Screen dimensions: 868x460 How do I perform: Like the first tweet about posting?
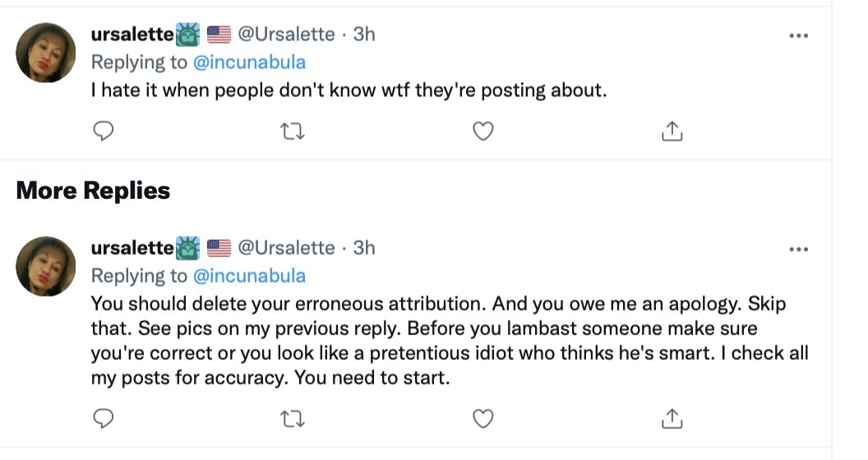[x=483, y=131]
